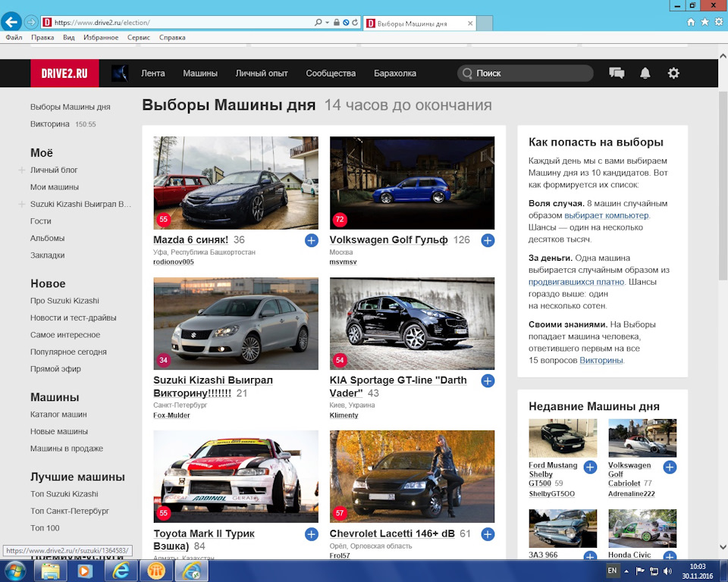This screenshot has height=582, width=728.
Task: Click the search magnifier in the address bar
Action: click(x=318, y=22)
